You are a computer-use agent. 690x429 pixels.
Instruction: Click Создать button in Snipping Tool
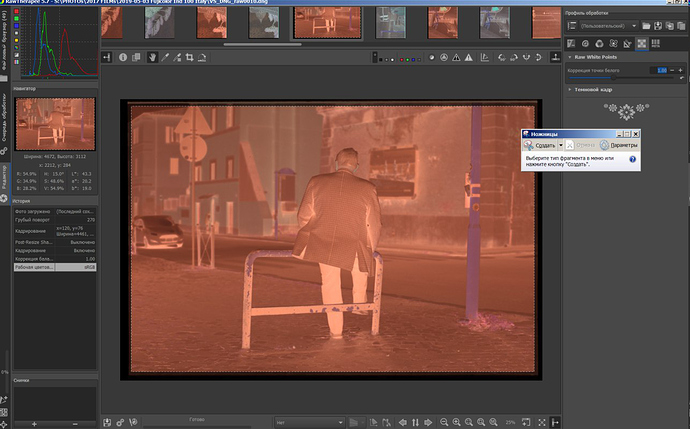pyautogui.click(x=539, y=145)
